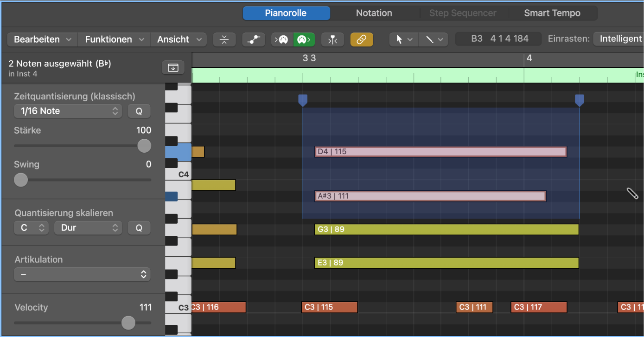Click the Stärke slider knob

144,146
